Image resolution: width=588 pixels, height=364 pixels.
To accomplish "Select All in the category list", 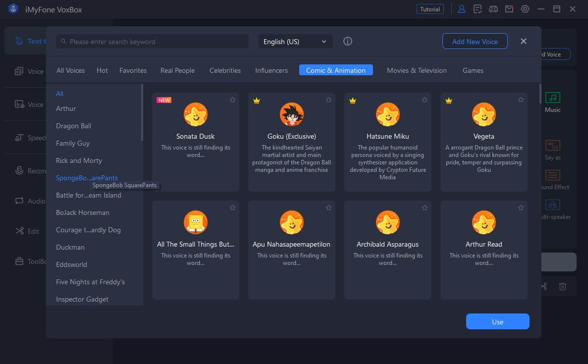I will (x=59, y=94).
